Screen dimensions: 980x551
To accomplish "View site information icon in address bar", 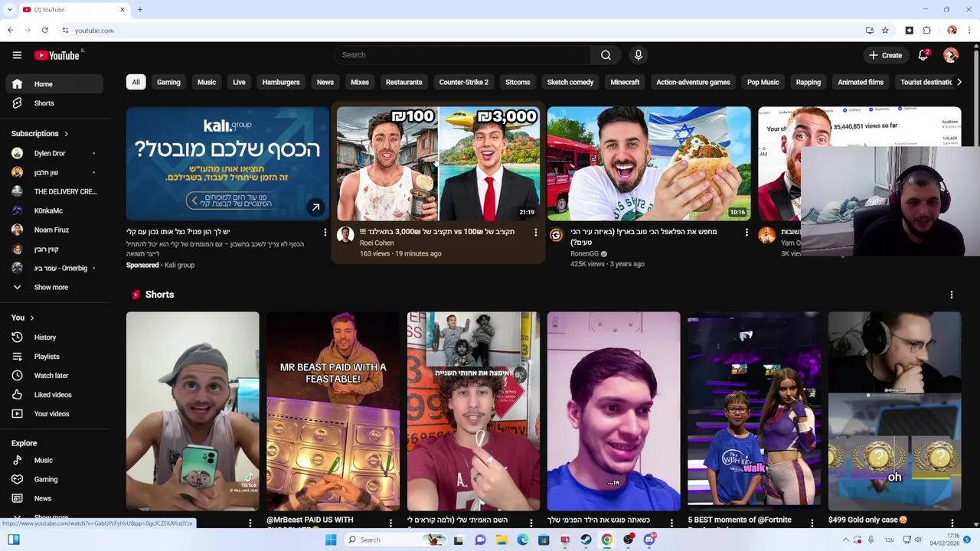I will click(x=66, y=31).
